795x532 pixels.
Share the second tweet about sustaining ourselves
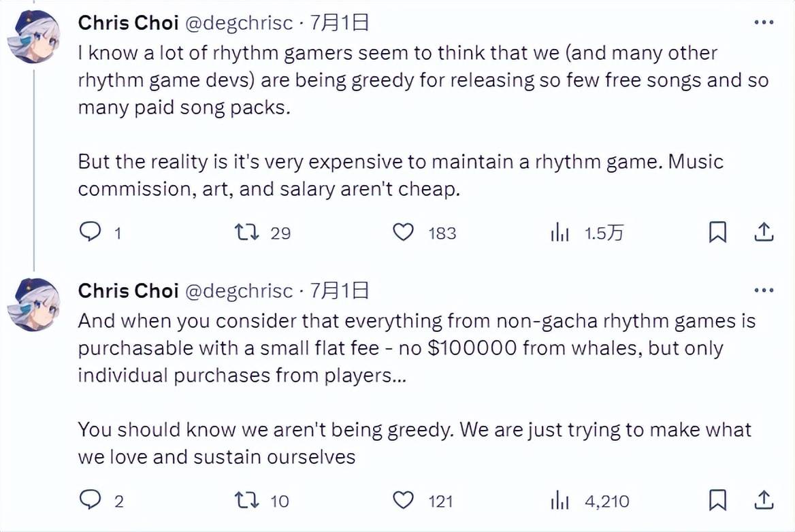pos(764,501)
